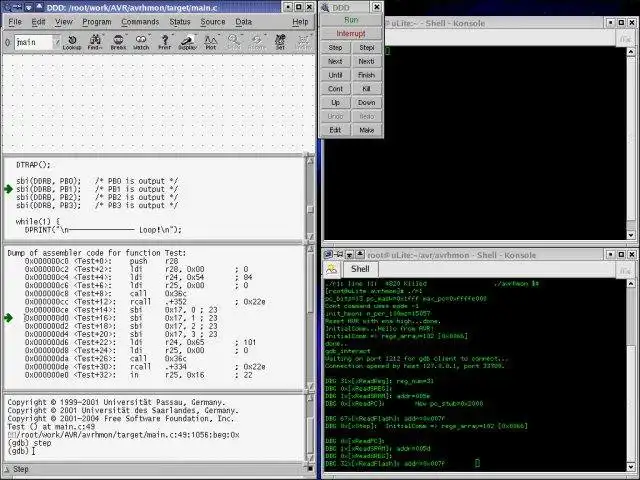Click the Finish button
The height and width of the screenshot is (480, 640).
367,75
